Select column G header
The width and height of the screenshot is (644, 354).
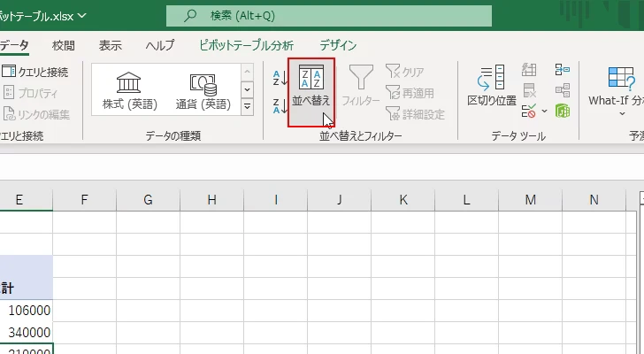[x=148, y=200]
